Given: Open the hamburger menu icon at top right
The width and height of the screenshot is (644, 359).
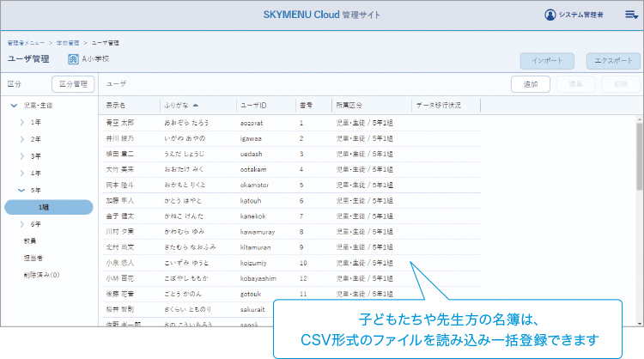Looking at the screenshot, I should point(630,15).
